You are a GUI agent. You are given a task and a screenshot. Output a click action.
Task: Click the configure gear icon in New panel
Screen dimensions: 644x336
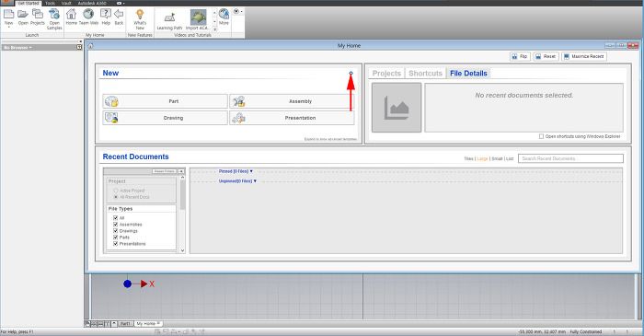(351, 73)
